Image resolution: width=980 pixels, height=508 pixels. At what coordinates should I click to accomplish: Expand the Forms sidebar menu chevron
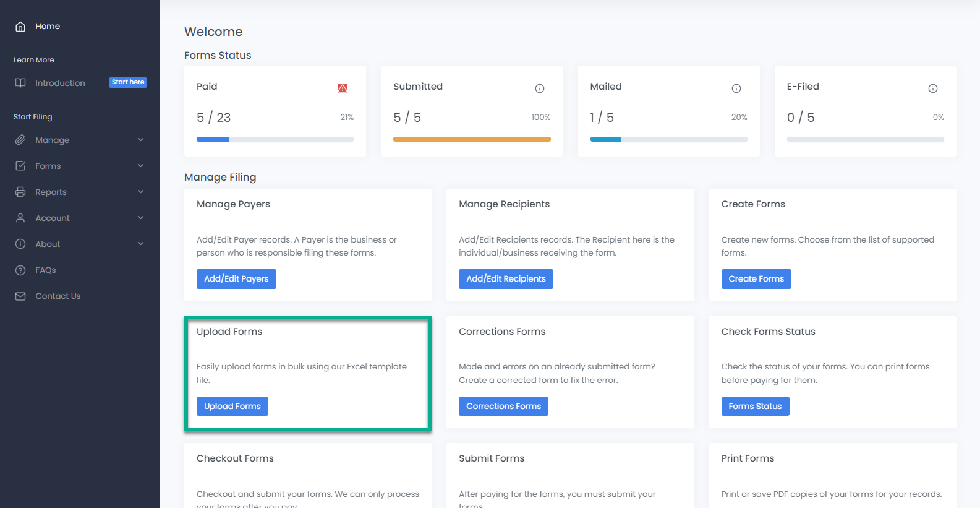point(141,166)
